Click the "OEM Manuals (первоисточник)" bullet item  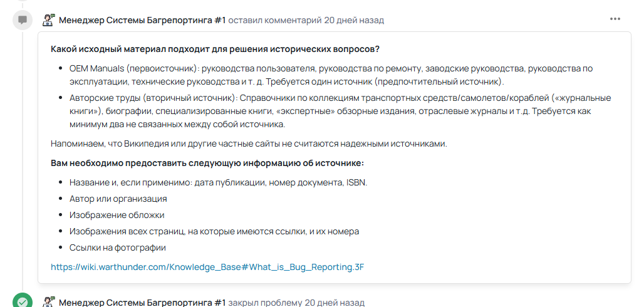[x=331, y=75]
